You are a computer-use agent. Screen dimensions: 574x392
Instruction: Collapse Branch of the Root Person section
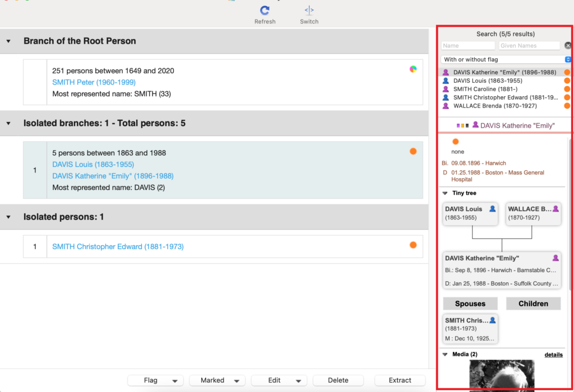tap(8, 41)
